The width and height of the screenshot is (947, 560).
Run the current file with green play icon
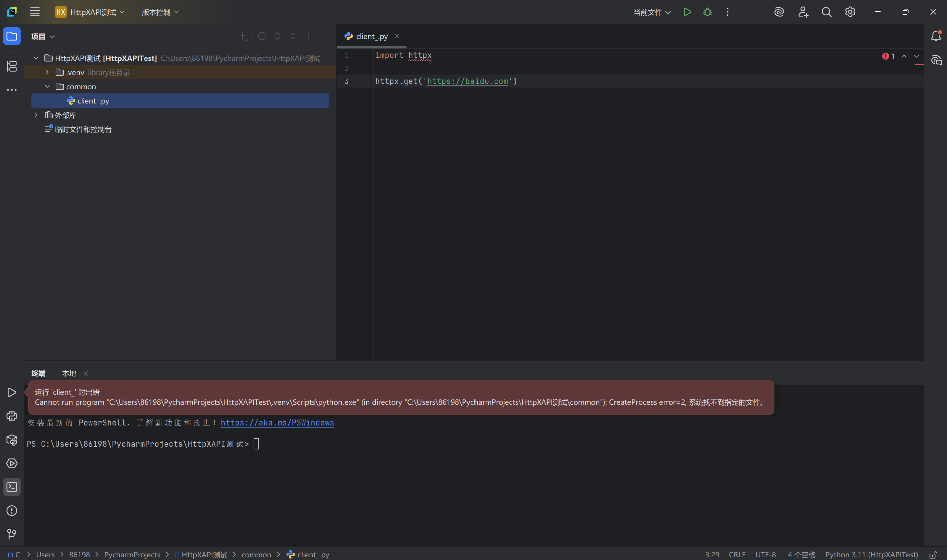[687, 12]
